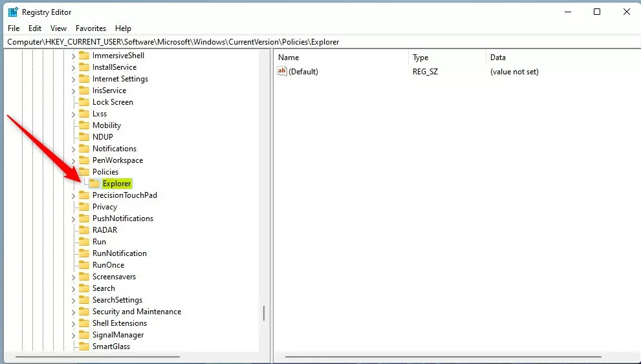
Task: Select the Lock Screen folder icon
Action: pyautogui.click(x=84, y=102)
